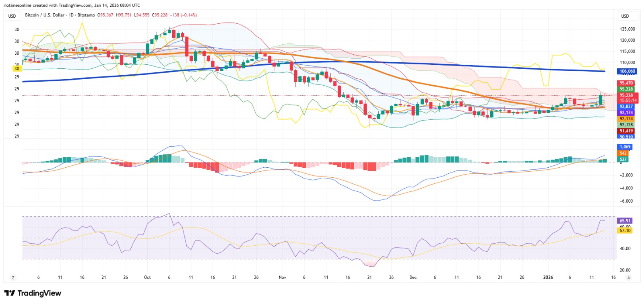Select the Bitcoin / U.S. Dollar symbol title
644x304 pixels.
tap(45, 15)
